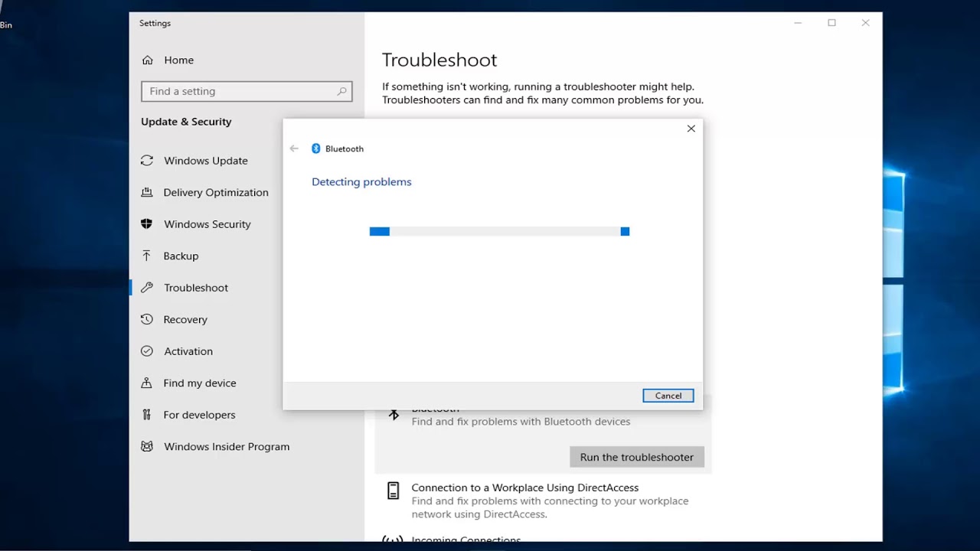Click the Find my device icon
This screenshot has height=551, width=980.
(x=146, y=383)
